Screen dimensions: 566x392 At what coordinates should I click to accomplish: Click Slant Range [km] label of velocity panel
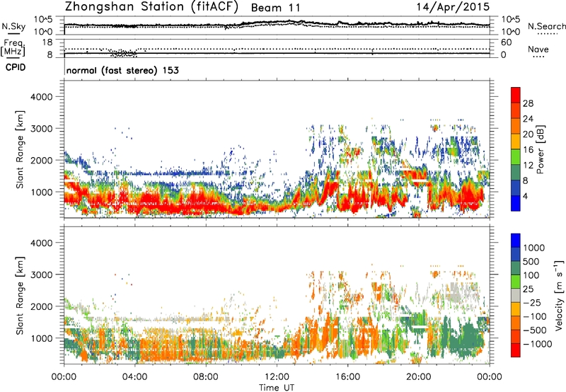tap(20, 295)
